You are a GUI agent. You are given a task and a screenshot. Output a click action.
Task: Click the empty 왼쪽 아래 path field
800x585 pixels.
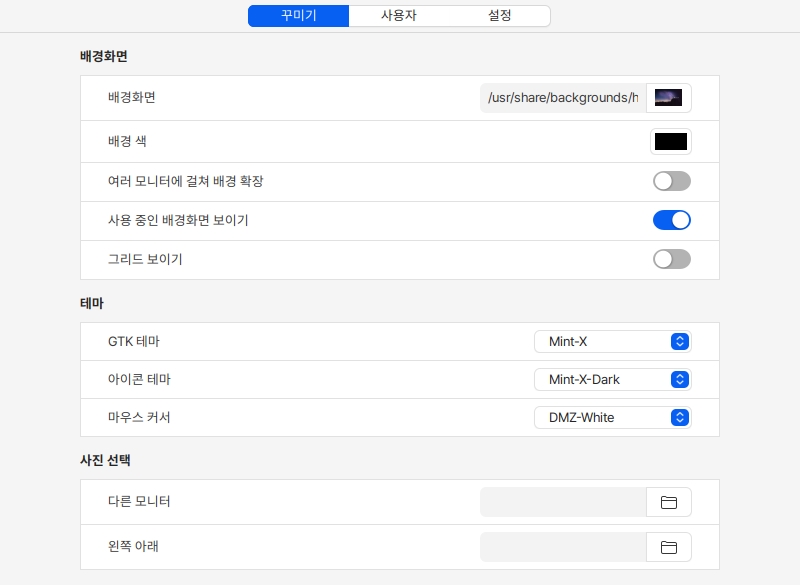pyautogui.click(x=563, y=547)
